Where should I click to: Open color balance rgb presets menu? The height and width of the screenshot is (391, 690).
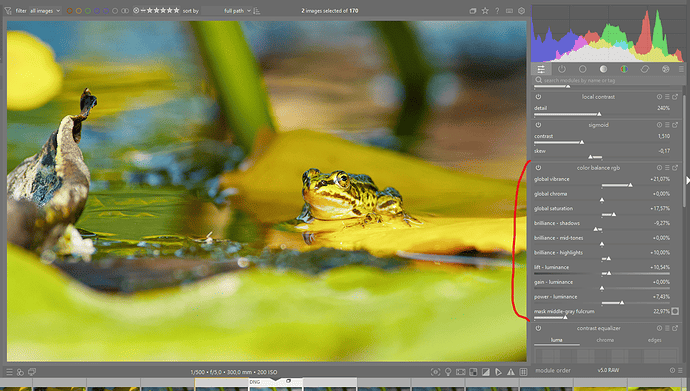(x=667, y=168)
